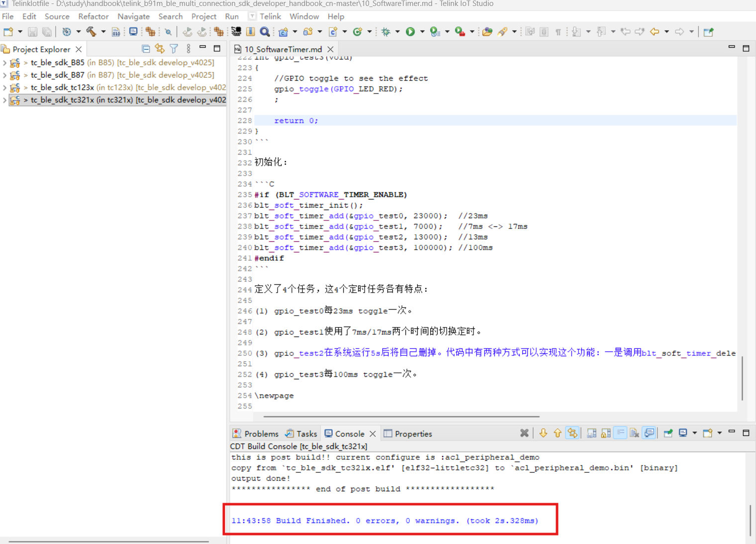Viewport: 756px width, 544px height.
Task: Run the project with the green play icon
Action: pyautogui.click(x=410, y=32)
